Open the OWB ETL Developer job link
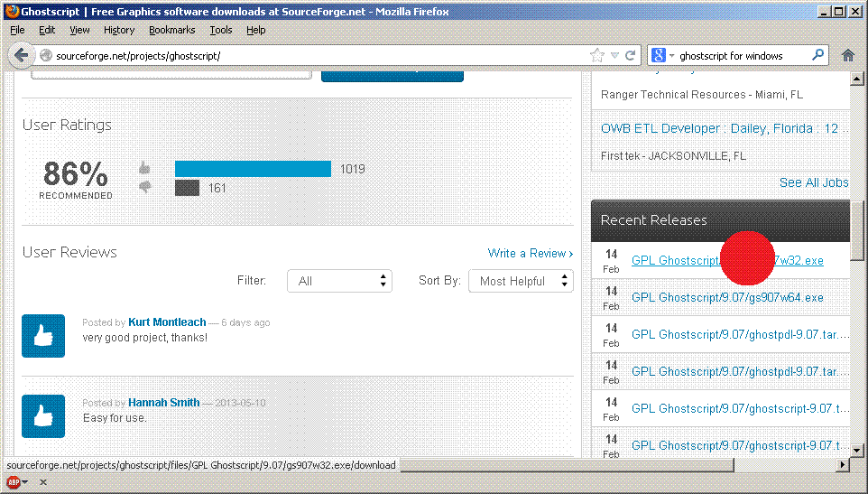 coord(725,128)
